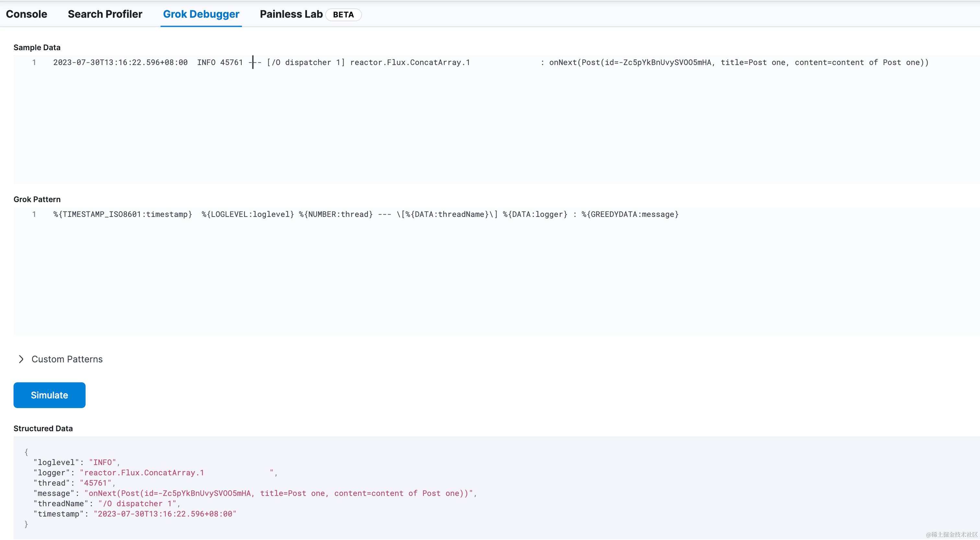Open the Console tab
Image resolution: width=980 pixels, height=540 pixels.
pyautogui.click(x=27, y=15)
